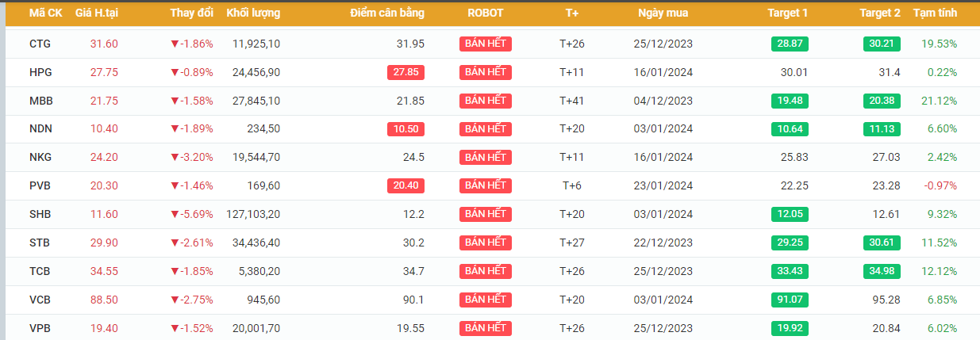Click the down arrow in NKG change
This screenshot has width=980, height=340.
click(x=175, y=158)
